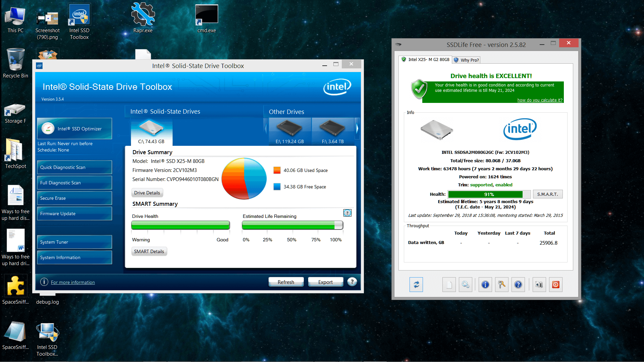Click the SSD drive picture in SSDLife Info
The width and height of the screenshot is (644, 362).
(x=437, y=130)
